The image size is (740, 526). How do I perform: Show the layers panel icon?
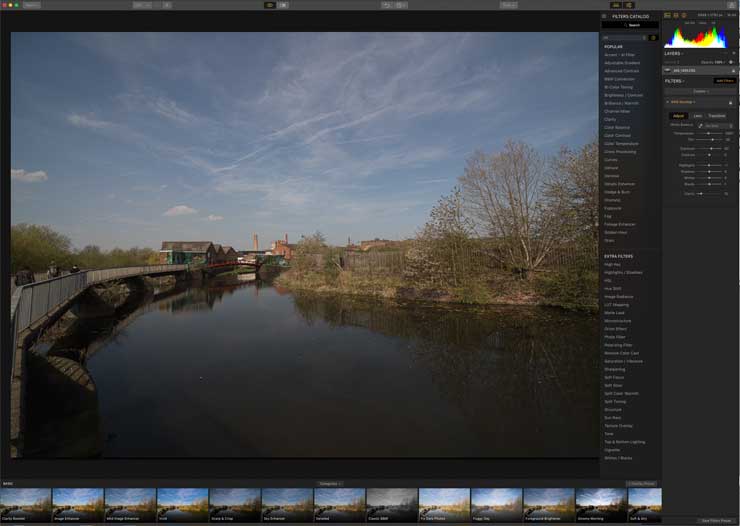[x=676, y=16]
